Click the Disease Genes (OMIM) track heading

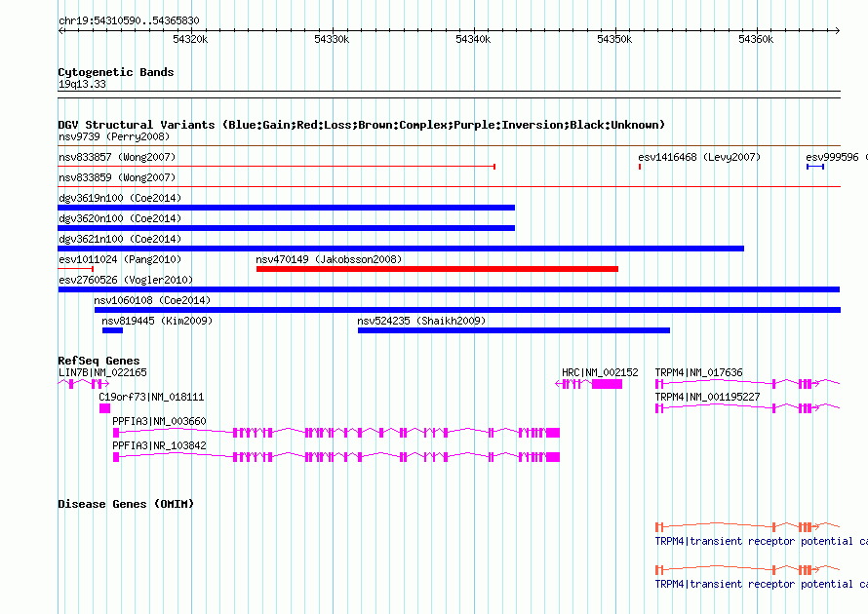(x=126, y=504)
